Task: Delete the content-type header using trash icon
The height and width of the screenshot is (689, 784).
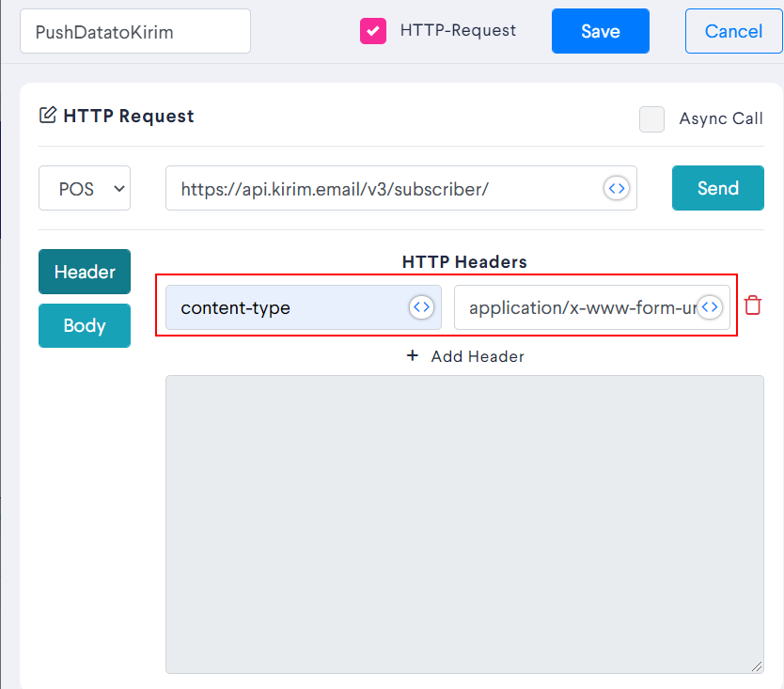Action: pos(751,305)
